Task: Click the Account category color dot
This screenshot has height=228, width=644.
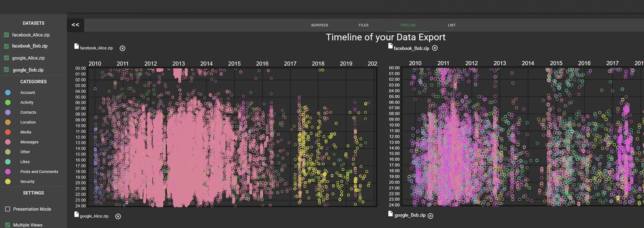Action: (x=8, y=92)
